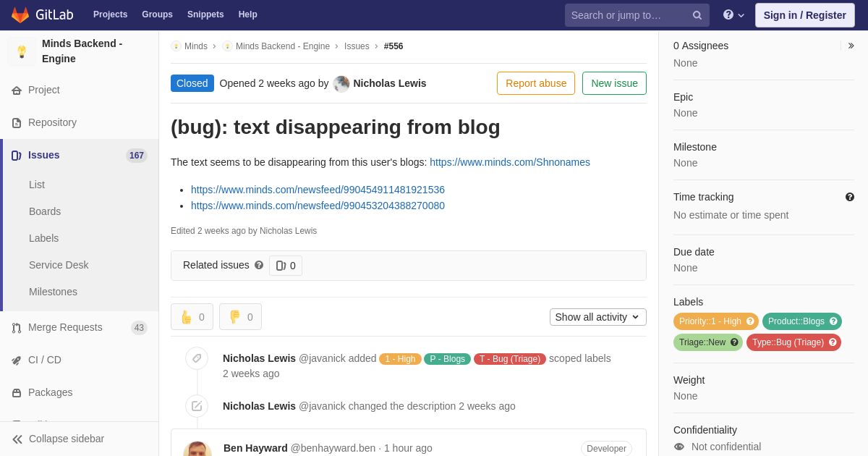Click help icon on Triage::New label
868x456 pixels.
click(734, 342)
